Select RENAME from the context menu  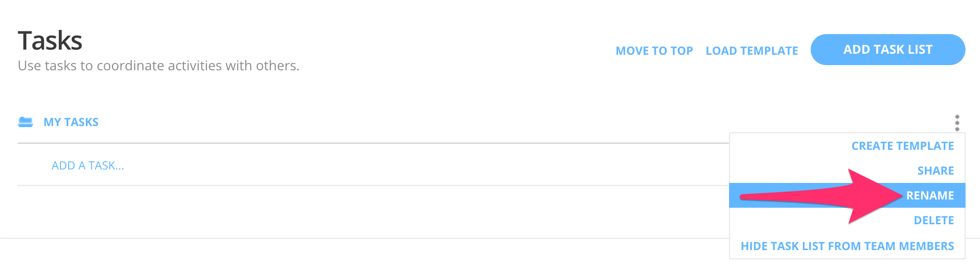coord(930,195)
